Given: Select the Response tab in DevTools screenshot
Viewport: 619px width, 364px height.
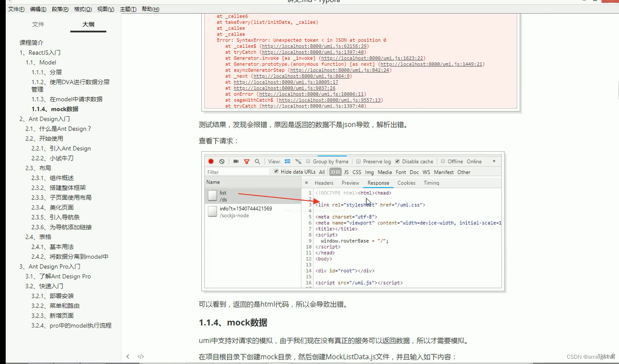Looking at the screenshot, I should [379, 183].
